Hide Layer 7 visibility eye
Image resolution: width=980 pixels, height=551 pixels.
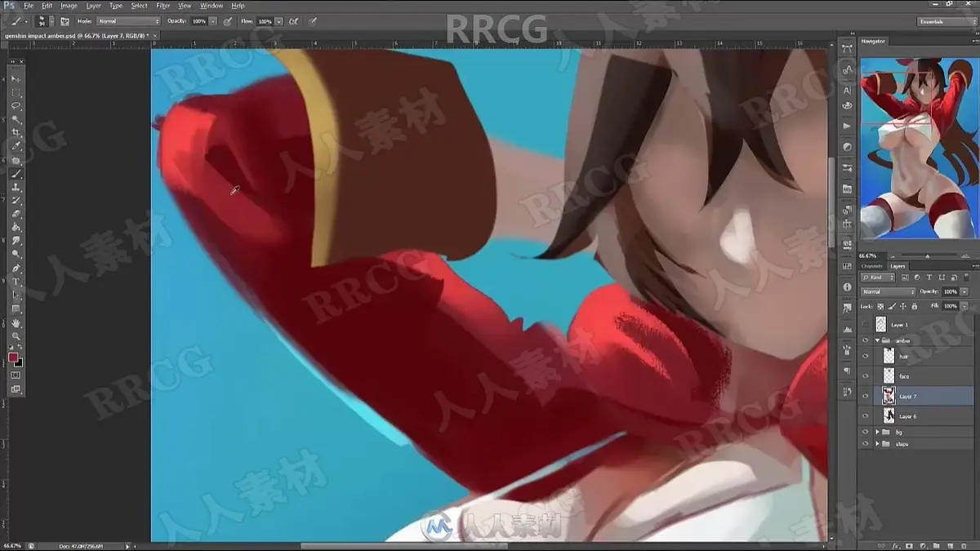(x=866, y=396)
